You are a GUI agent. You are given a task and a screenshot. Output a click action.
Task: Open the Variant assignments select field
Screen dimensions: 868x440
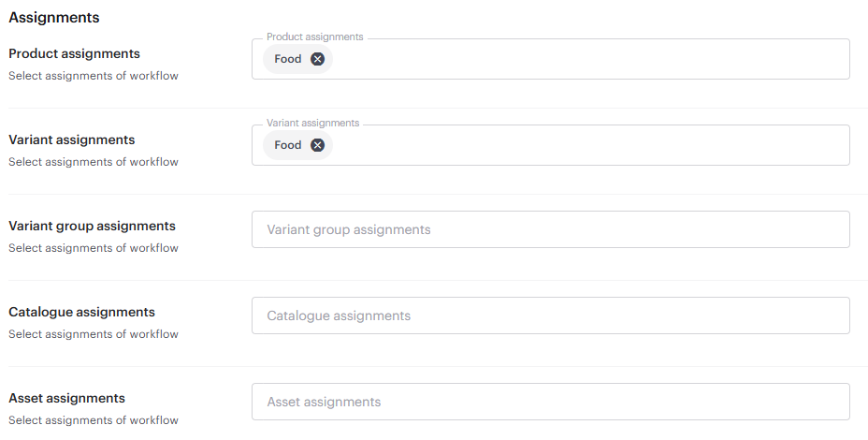pos(589,145)
